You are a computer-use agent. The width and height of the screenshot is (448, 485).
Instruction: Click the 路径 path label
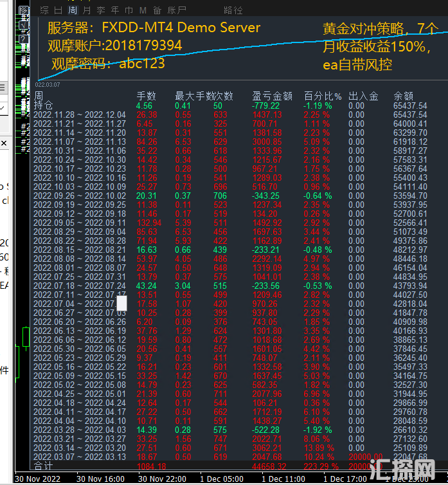[x=233, y=10]
